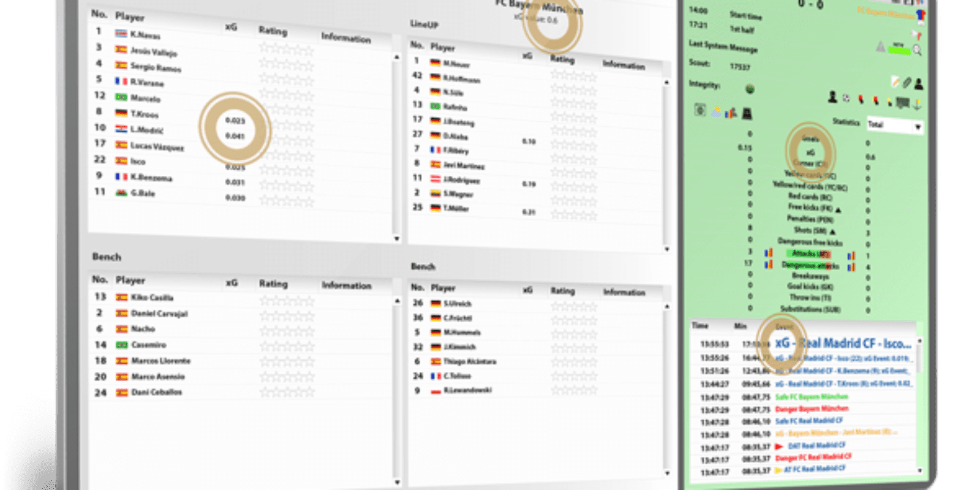Expand the Free kicks (FK) triangle
Screen dimensions: 980x490
click(x=839, y=209)
